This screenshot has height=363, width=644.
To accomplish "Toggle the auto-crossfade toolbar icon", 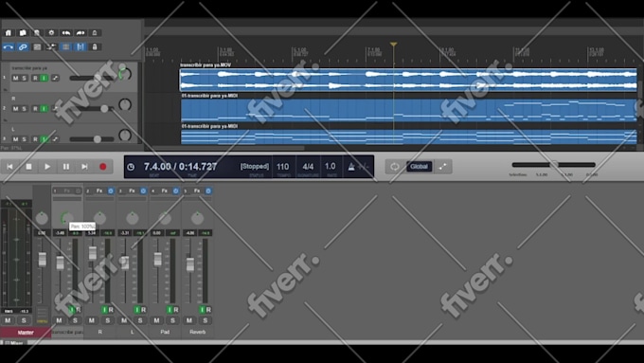I will [x=9, y=46].
